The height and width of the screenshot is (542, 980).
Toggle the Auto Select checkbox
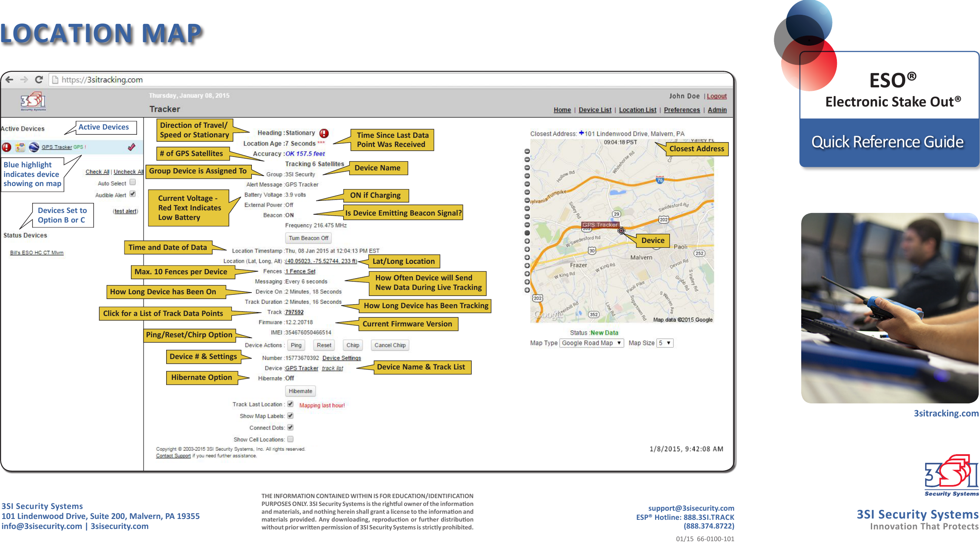[x=133, y=183]
